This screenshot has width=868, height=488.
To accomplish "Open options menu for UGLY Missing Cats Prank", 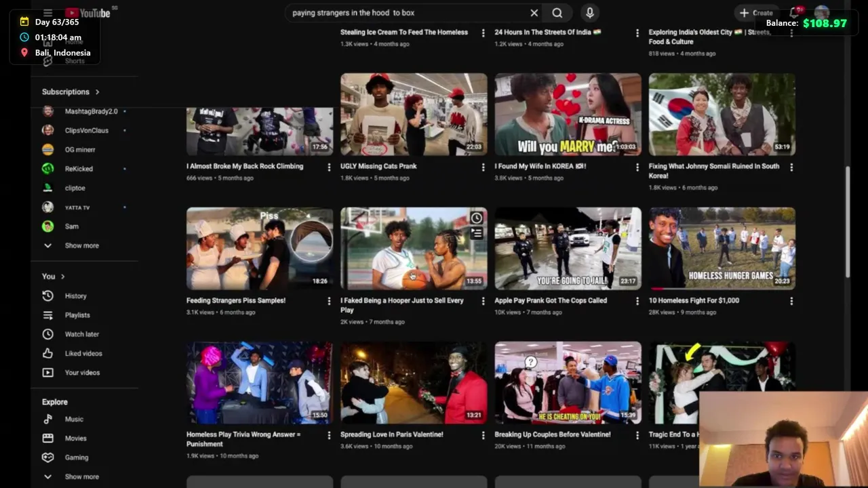I will tap(483, 167).
